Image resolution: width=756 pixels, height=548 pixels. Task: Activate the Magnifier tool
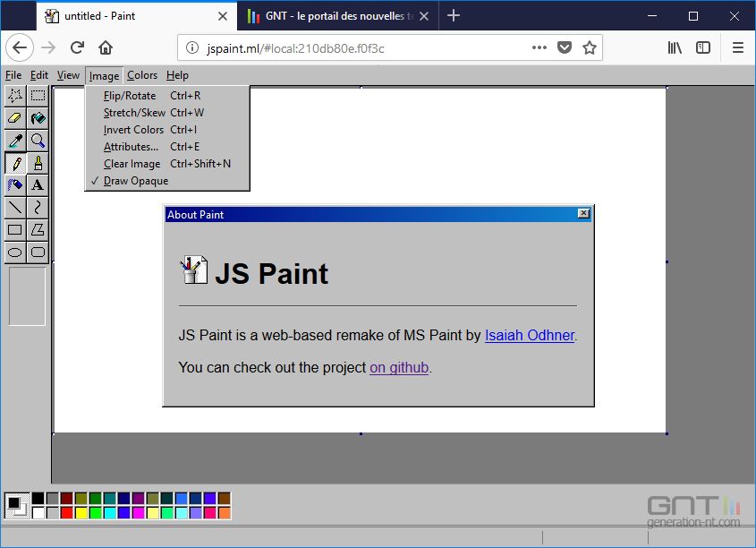pos(38,141)
